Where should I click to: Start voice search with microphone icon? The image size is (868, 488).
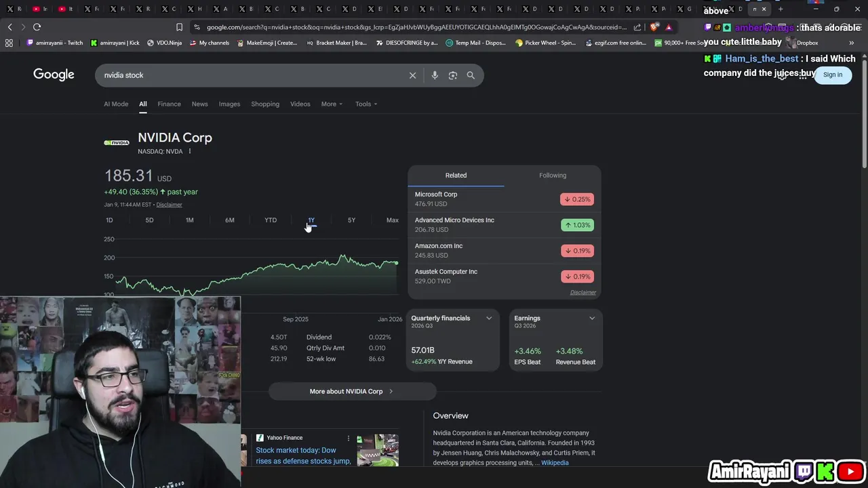(435, 75)
